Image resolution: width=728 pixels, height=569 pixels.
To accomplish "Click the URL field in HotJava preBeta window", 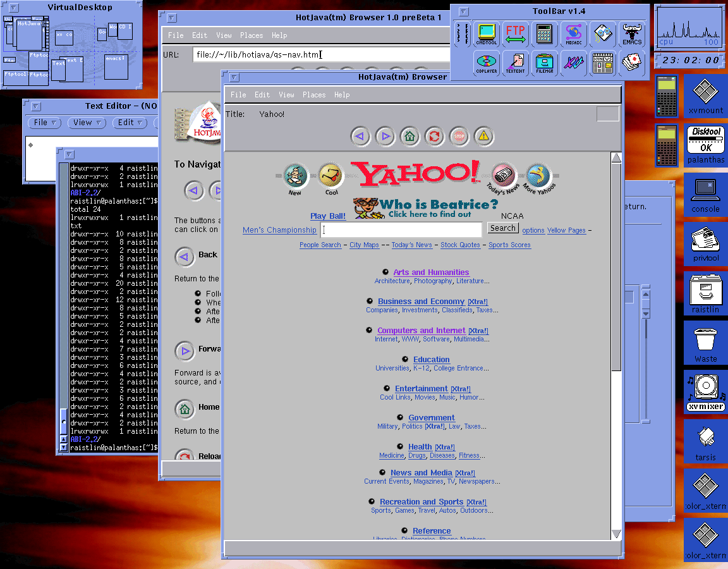I will pos(321,55).
